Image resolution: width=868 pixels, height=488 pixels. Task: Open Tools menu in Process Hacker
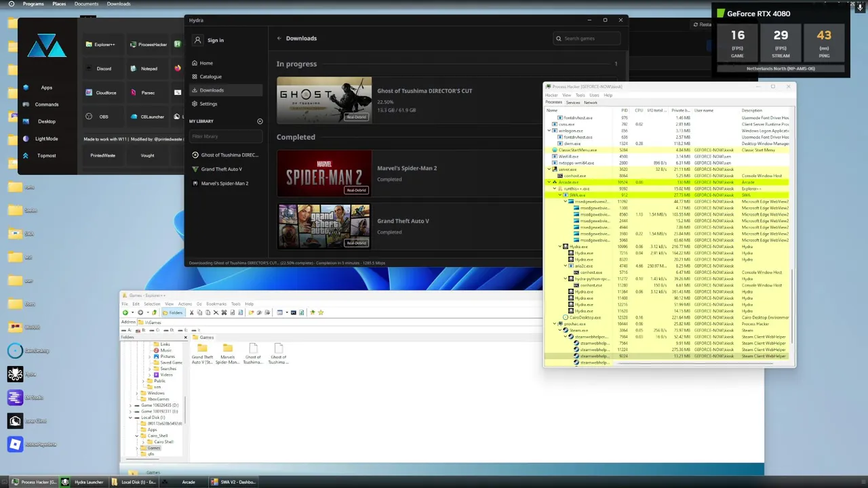click(x=580, y=95)
